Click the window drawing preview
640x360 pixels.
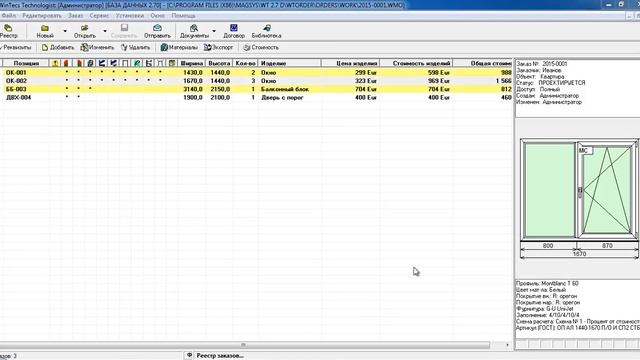click(580, 190)
